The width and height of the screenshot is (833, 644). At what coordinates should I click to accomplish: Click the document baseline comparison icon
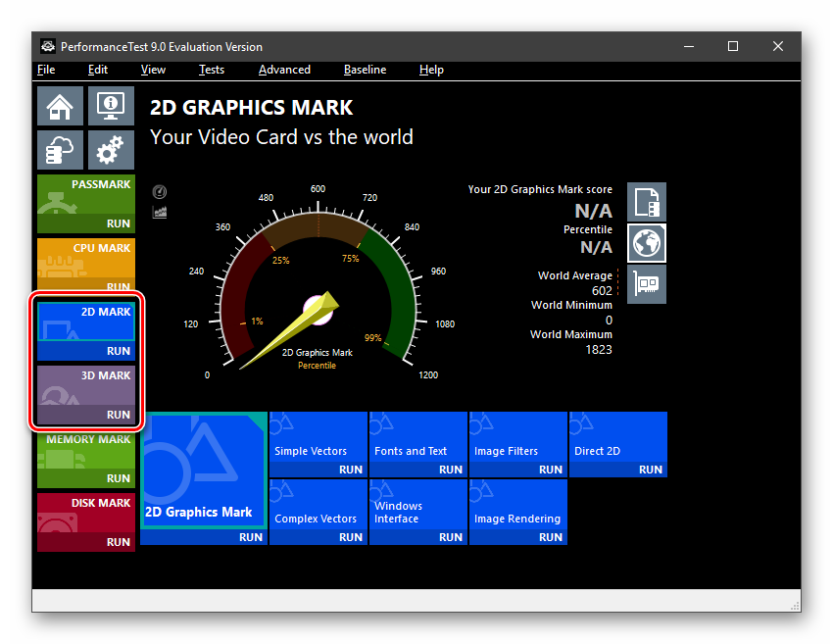647,202
